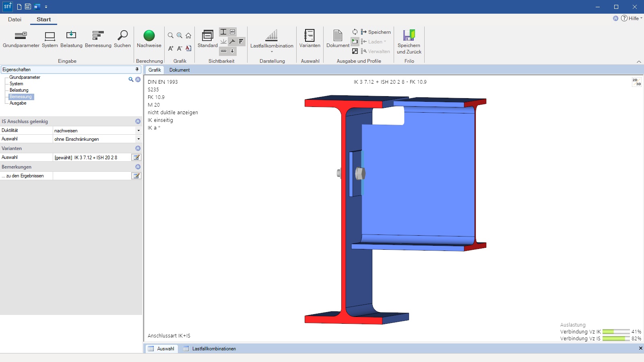Click Speichern und Zurück floppy icon
This screenshot has width=644, height=362.
[409, 36]
